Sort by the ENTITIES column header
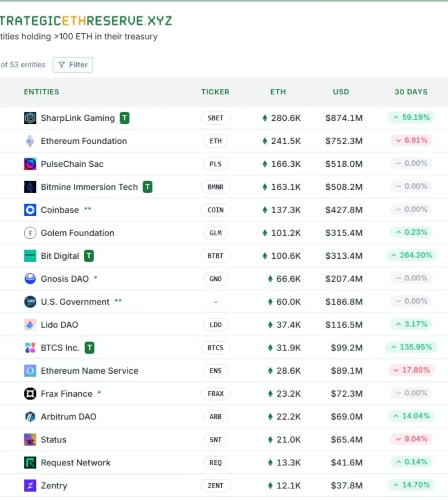 [41, 92]
